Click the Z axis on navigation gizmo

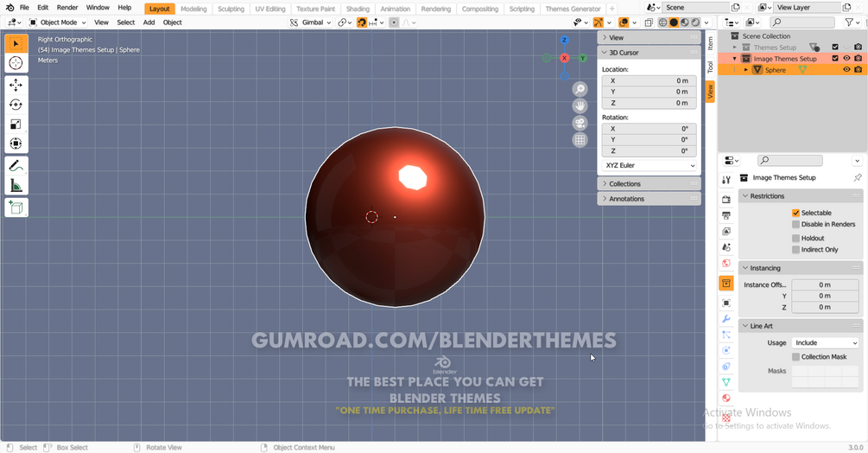coord(564,40)
